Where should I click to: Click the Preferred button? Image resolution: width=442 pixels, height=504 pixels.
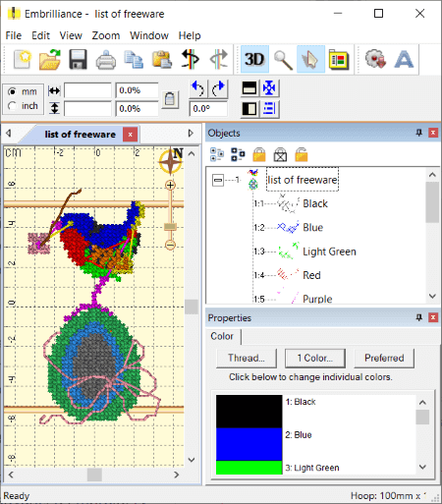(384, 358)
